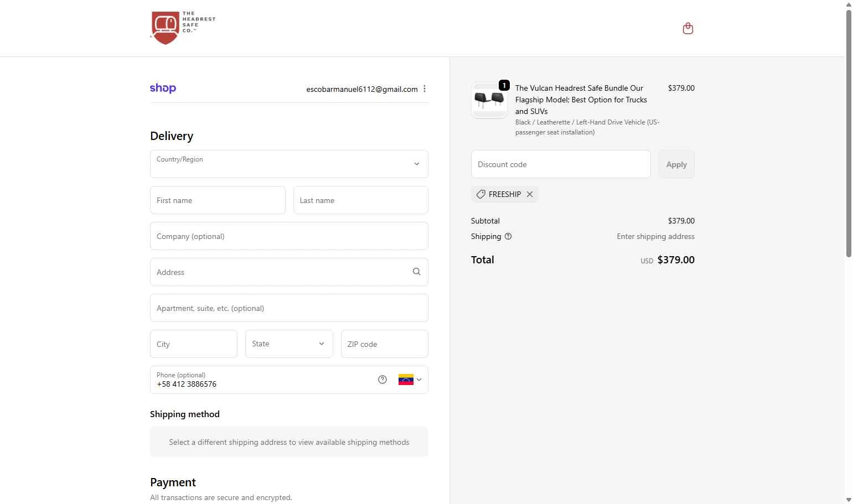Screen dimensions: 853x504
Task: Click the quantity badge showing 1
Action: click(504, 85)
